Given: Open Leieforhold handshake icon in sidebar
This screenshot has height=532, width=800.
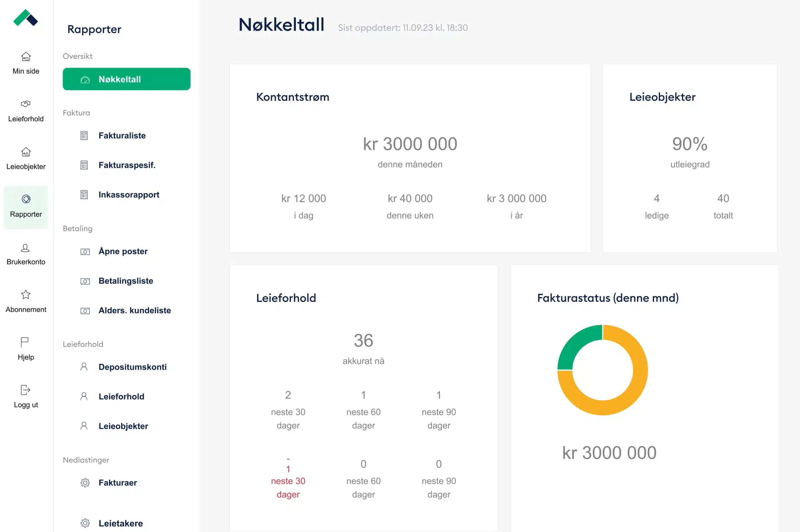Looking at the screenshot, I should pyautogui.click(x=26, y=104).
